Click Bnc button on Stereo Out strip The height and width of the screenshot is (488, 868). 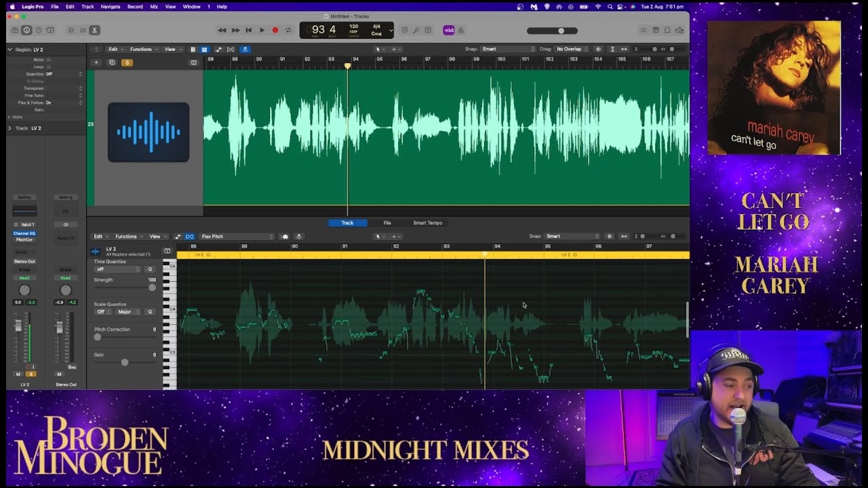coord(71,367)
